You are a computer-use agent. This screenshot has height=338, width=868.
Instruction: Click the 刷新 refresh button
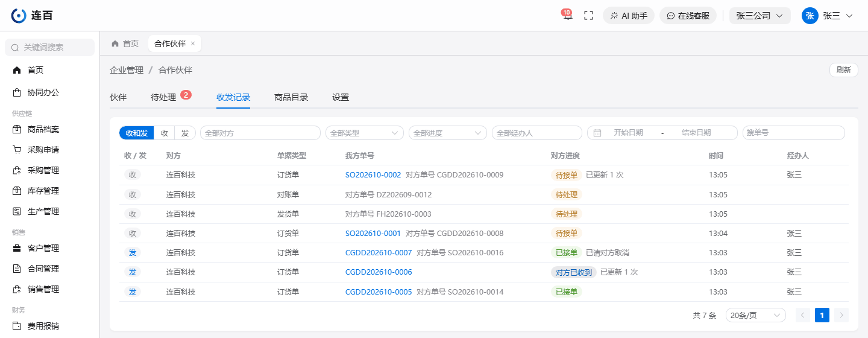844,69
